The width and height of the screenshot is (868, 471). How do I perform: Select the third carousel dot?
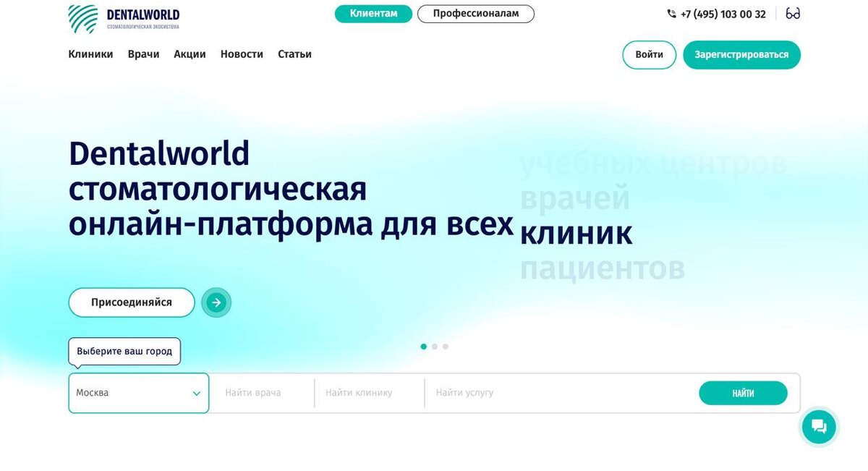[446, 347]
